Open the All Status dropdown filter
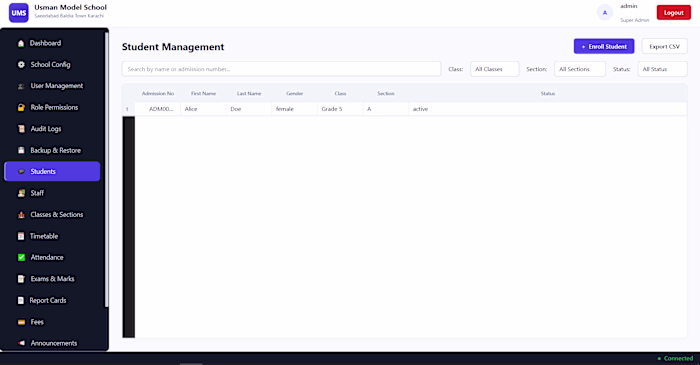Screen dimensions: 700x365 (662, 69)
